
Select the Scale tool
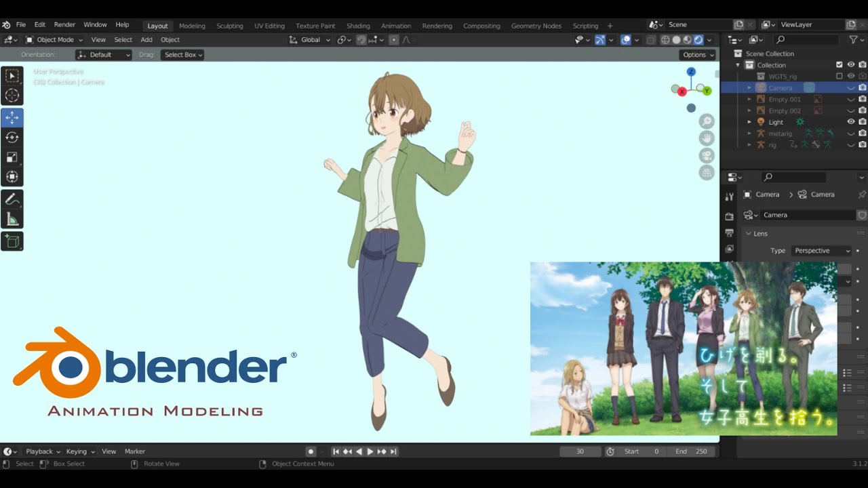(12, 157)
